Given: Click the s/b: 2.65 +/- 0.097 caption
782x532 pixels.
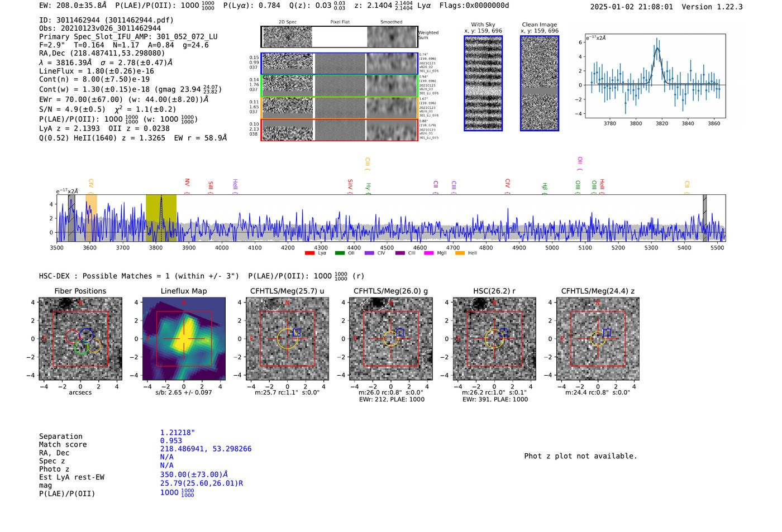Looking at the screenshot, I should click(x=184, y=392).
